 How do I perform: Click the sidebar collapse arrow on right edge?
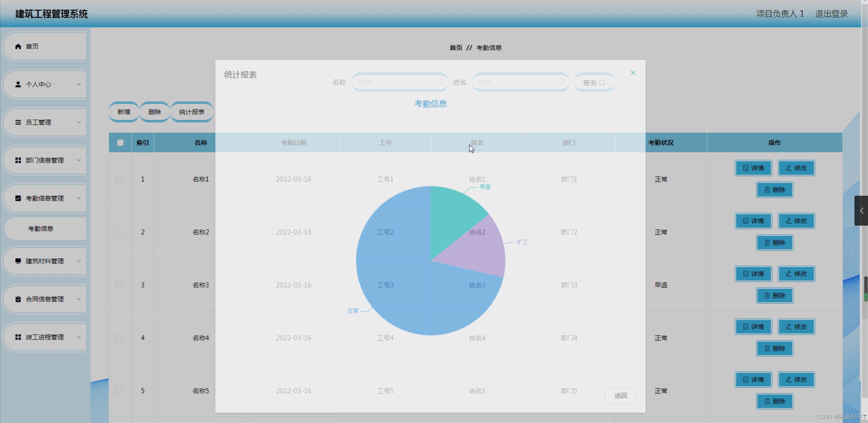point(861,211)
